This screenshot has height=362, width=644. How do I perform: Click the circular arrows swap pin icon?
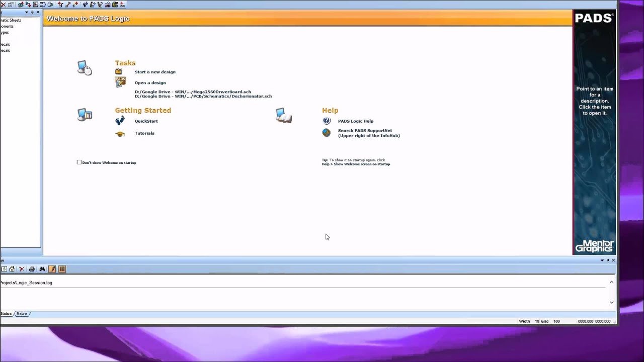pos(50,5)
